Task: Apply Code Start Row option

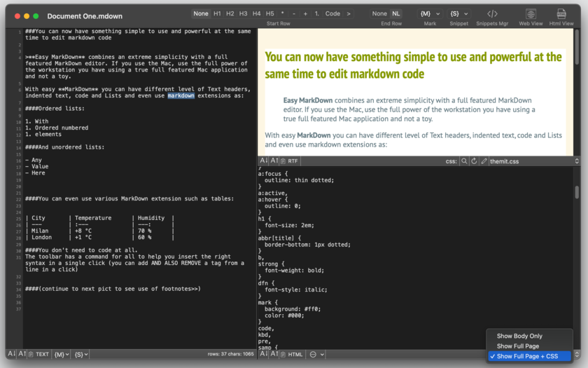Action: click(332, 13)
